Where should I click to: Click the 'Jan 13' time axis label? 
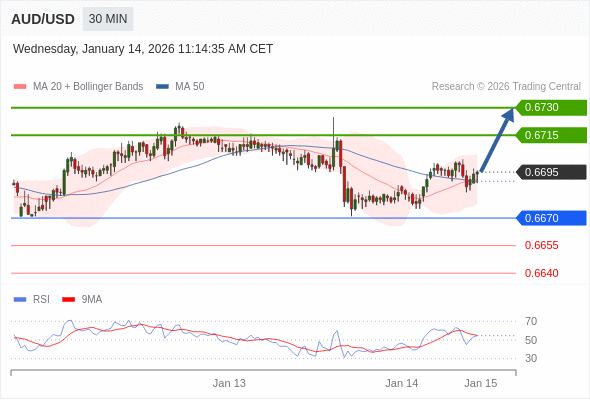(x=229, y=383)
